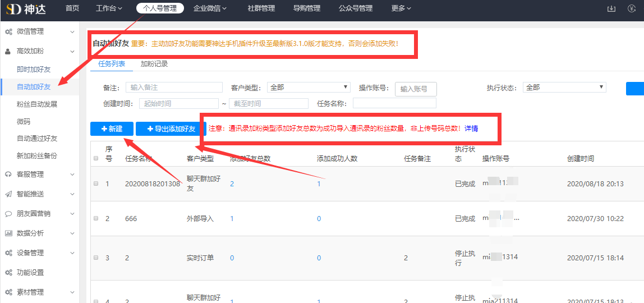Click the 功能设置 gears icon
644x303 pixels.
8,273
